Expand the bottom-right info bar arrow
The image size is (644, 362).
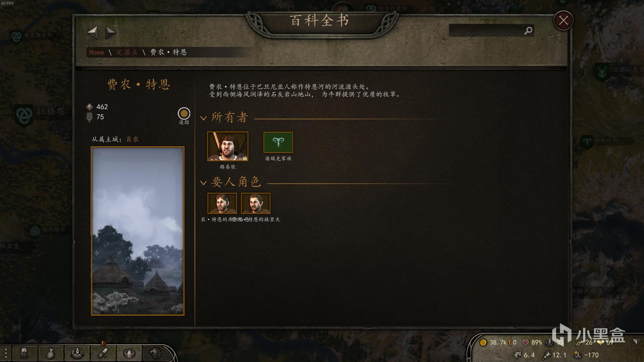click(x=636, y=342)
